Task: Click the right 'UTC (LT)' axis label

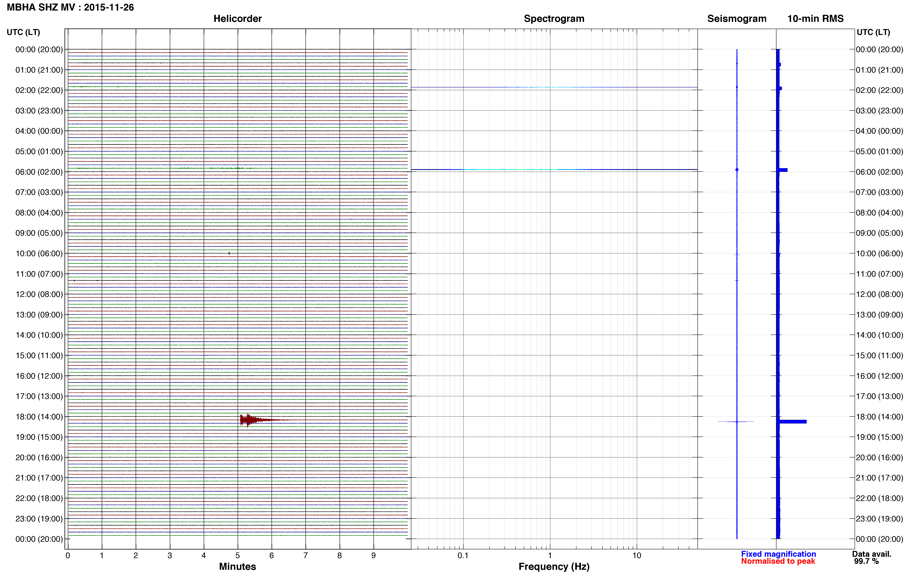Action: point(873,32)
